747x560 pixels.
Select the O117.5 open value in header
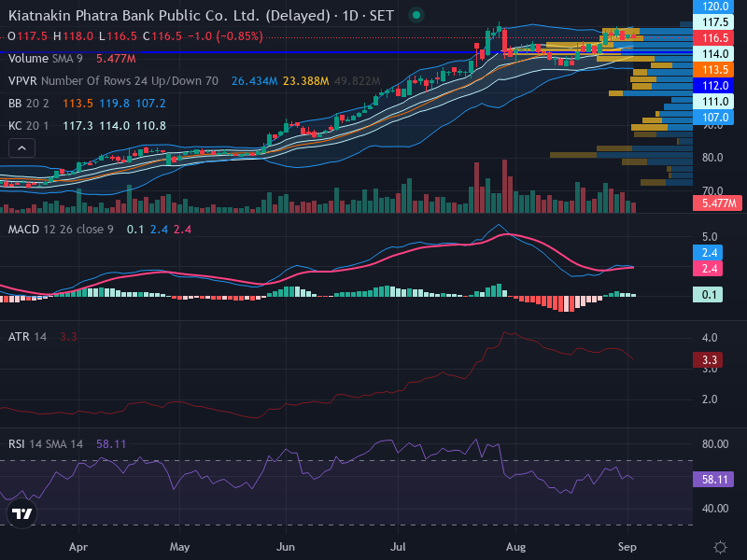28,36
